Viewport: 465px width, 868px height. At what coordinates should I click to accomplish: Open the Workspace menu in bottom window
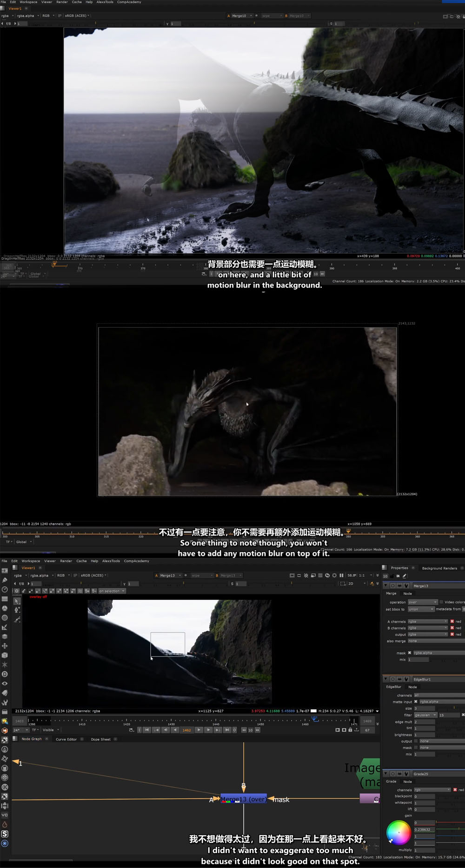click(x=31, y=561)
